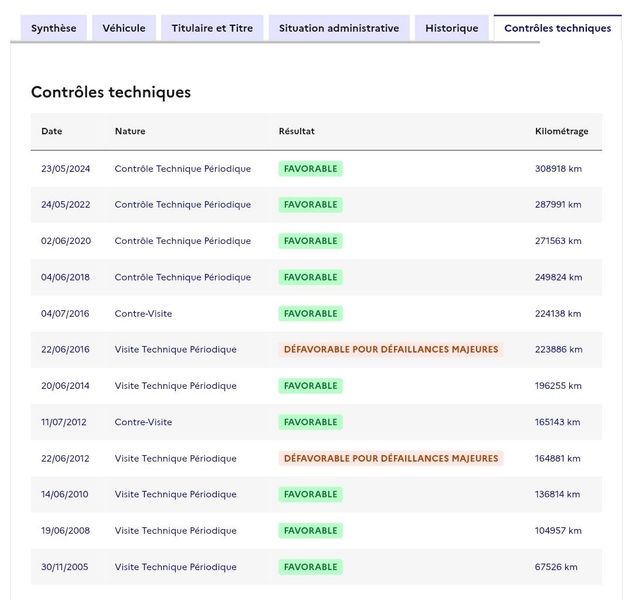The height and width of the screenshot is (600, 633).
Task: Select the 308918 km mileage cell
Action: click(558, 169)
